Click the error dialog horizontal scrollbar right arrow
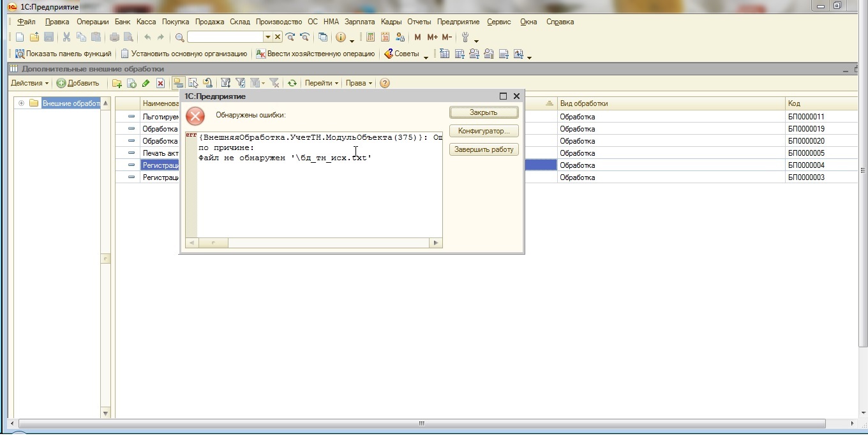 click(436, 243)
